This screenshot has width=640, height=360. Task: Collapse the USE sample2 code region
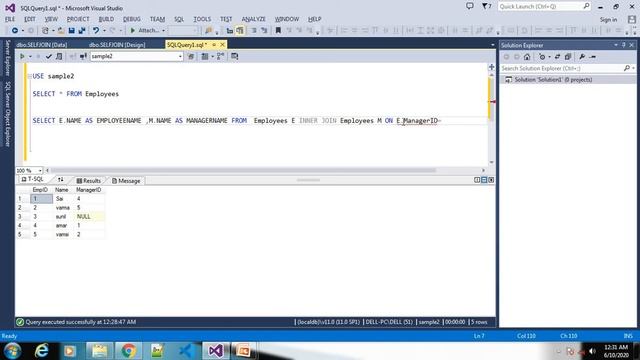tap(29, 76)
